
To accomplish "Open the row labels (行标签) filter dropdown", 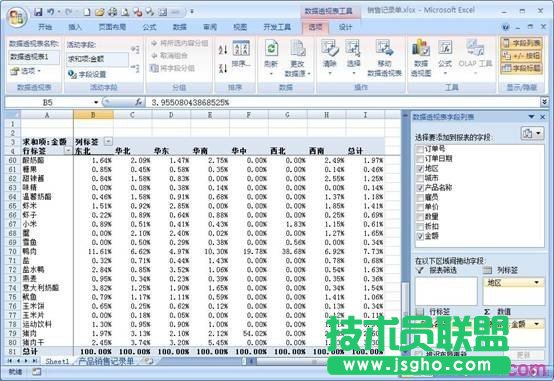I will tap(68, 151).
